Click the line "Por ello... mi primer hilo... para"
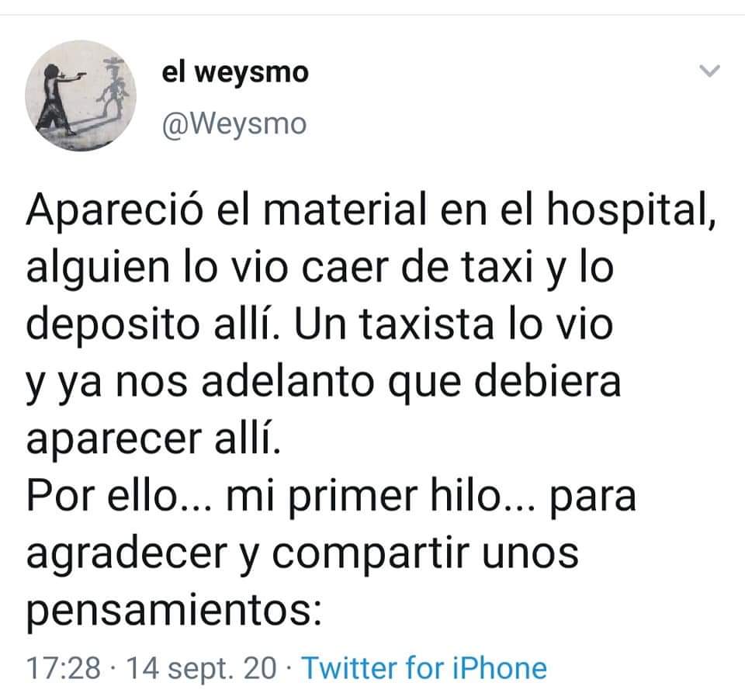The image size is (745, 700). pyautogui.click(x=331, y=496)
